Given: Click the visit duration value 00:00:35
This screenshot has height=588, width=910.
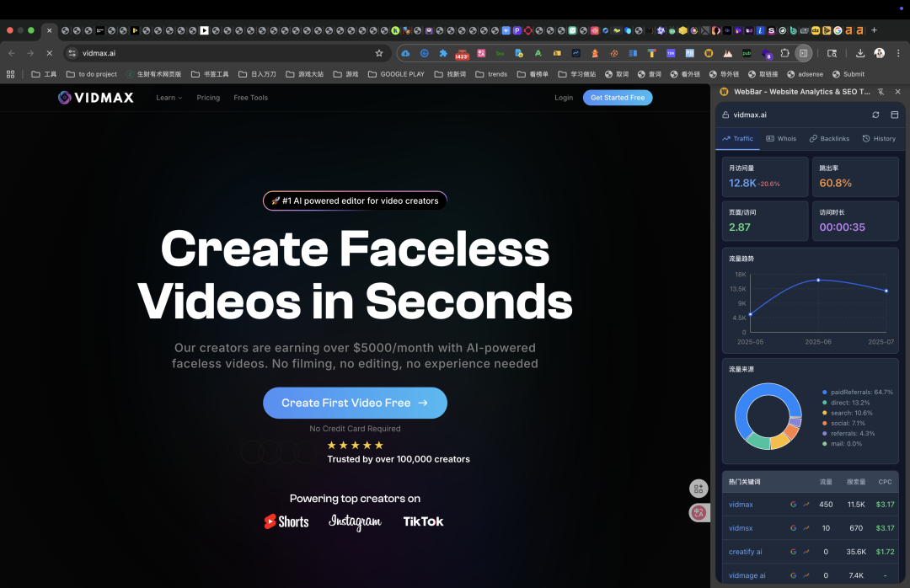Looking at the screenshot, I should pos(842,227).
